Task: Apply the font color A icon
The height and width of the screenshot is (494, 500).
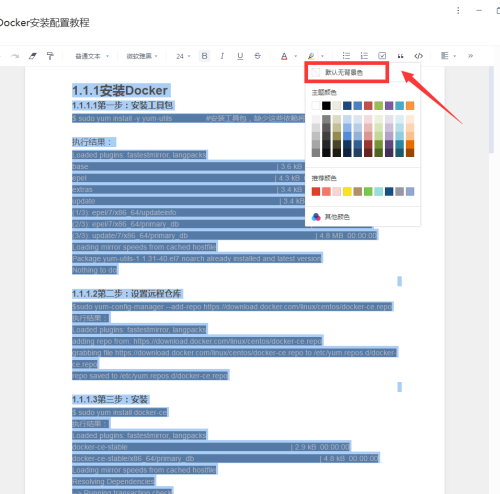Action: [x=284, y=56]
